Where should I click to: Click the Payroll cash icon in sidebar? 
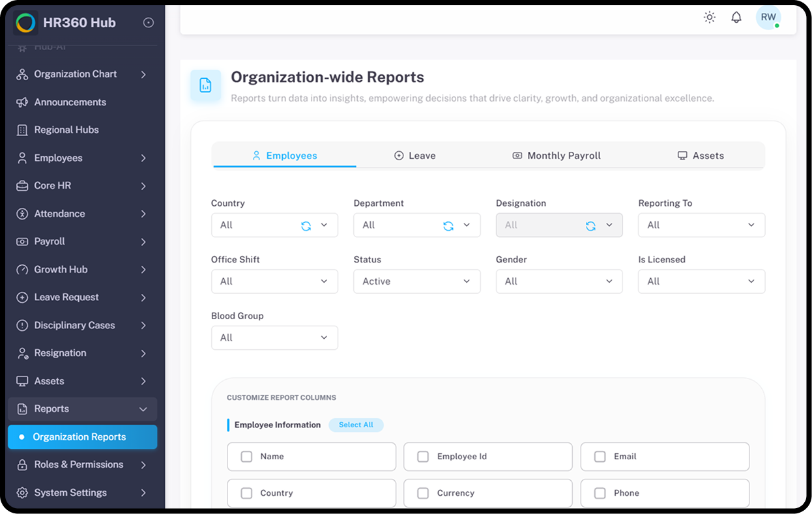[22, 242]
